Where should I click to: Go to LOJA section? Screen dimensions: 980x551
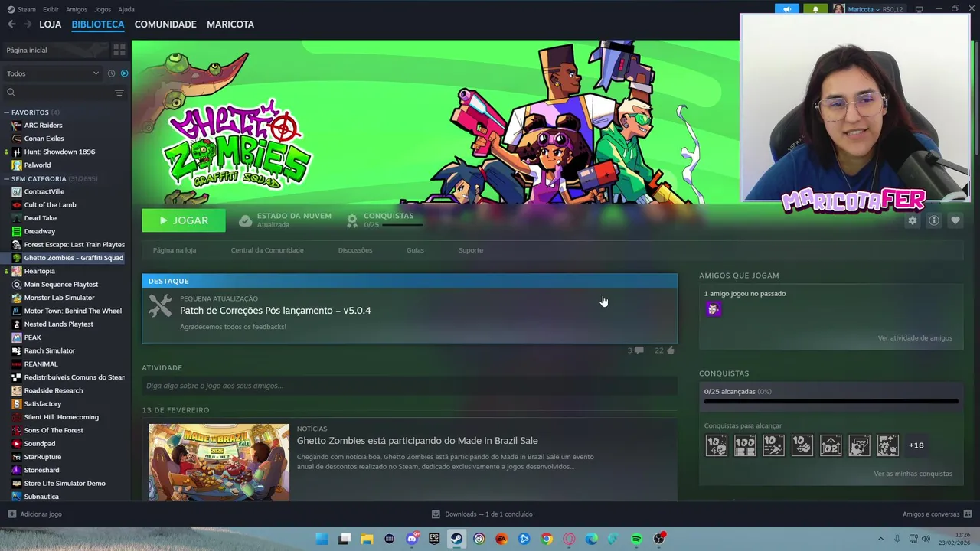tap(50, 24)
